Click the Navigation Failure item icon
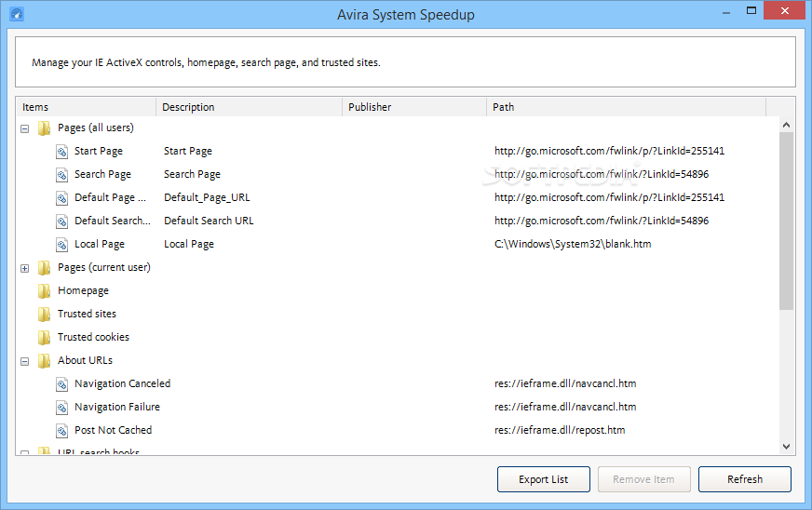This screenshot has width=812, height=510. tap(61, 408)
